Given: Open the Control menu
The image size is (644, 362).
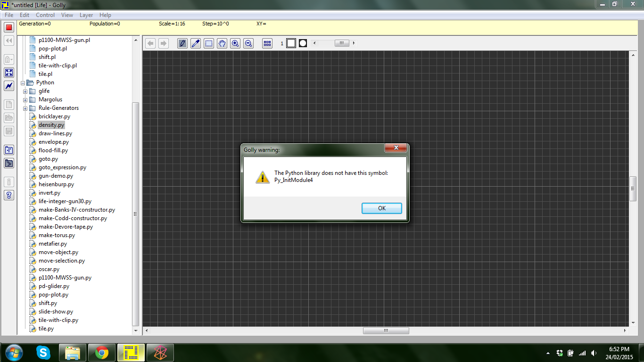Looking at the screenshot, I should (45, 15).
